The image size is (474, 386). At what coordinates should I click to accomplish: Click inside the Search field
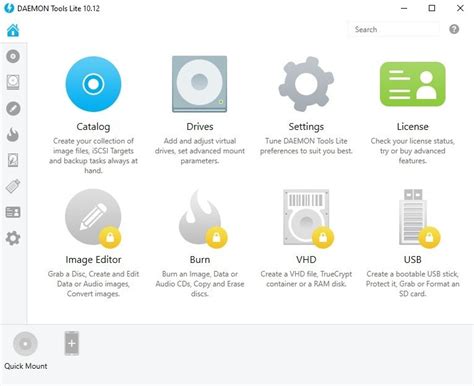click(394, 29)
